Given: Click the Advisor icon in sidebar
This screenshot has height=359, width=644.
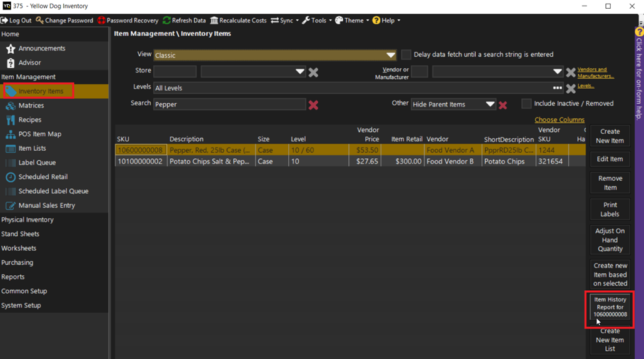Looking at the screenshot, I should tap(11, 63).
